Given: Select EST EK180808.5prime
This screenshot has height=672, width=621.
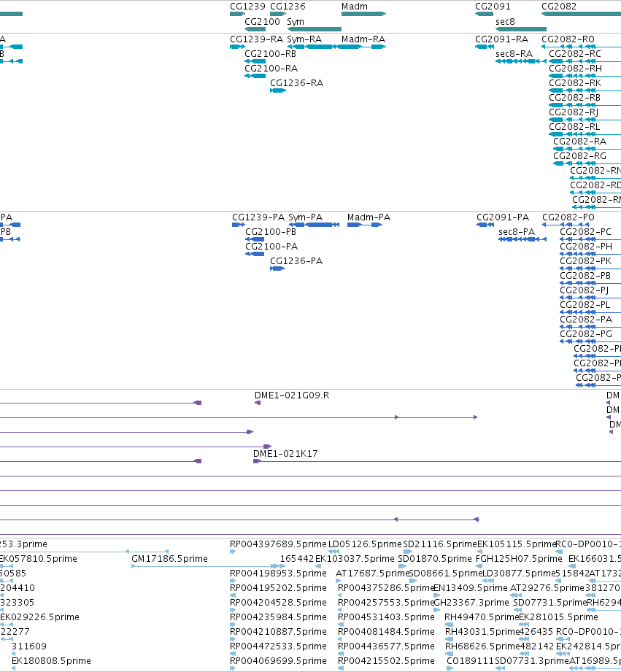Looking at the screenshot, I should (x=13, y=668).
